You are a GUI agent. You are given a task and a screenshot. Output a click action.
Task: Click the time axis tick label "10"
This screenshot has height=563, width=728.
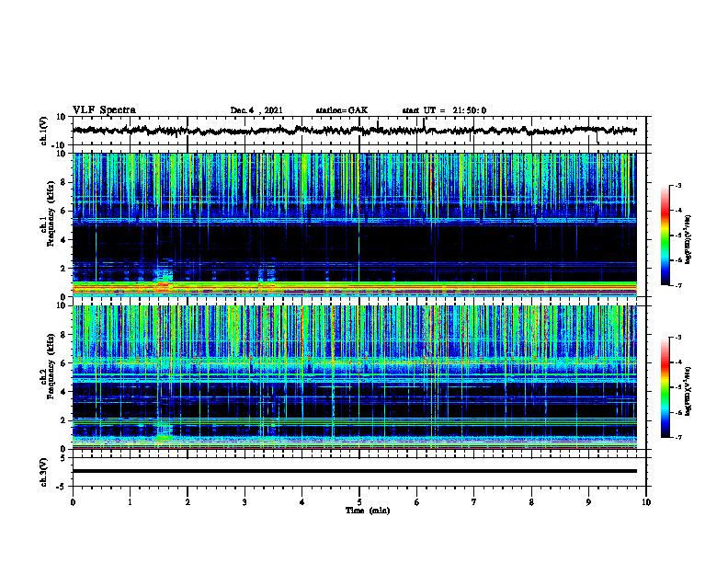[646, 502]
